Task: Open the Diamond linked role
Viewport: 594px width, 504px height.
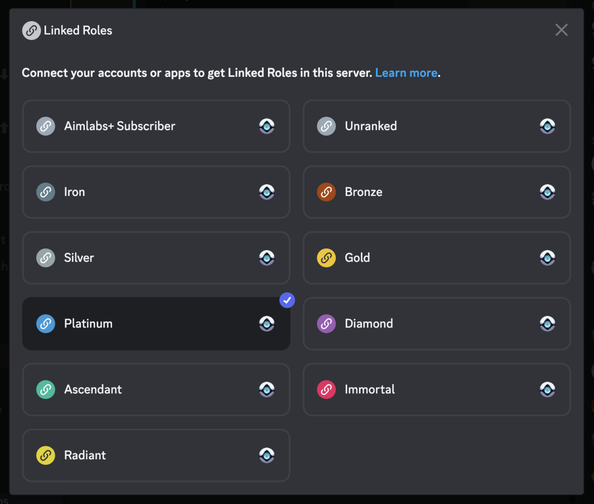Action: [437, 324]
